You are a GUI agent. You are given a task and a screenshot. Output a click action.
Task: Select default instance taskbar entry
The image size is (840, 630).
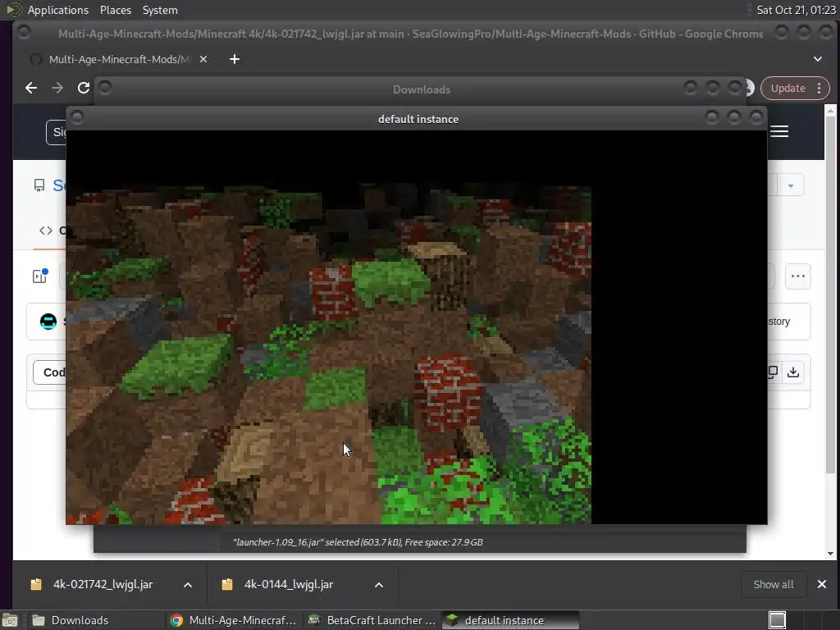[510, 620]
